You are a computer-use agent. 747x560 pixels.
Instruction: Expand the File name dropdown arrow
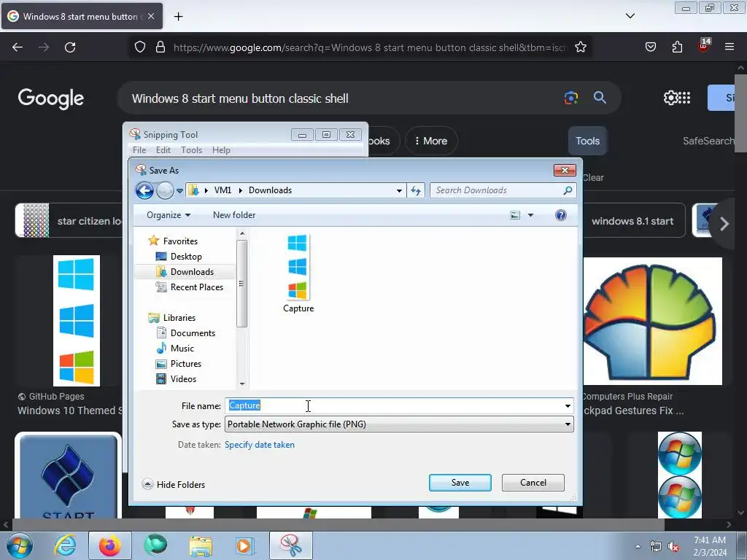coord(568,405)
